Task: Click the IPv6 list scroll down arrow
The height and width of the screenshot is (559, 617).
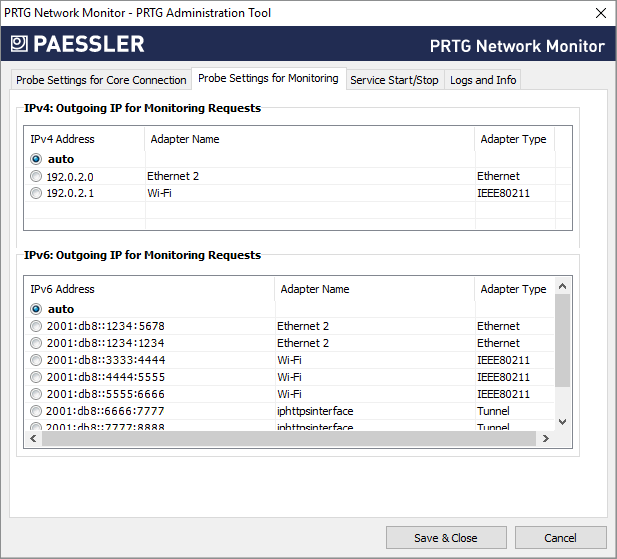Action: click(x=562, y=422)
